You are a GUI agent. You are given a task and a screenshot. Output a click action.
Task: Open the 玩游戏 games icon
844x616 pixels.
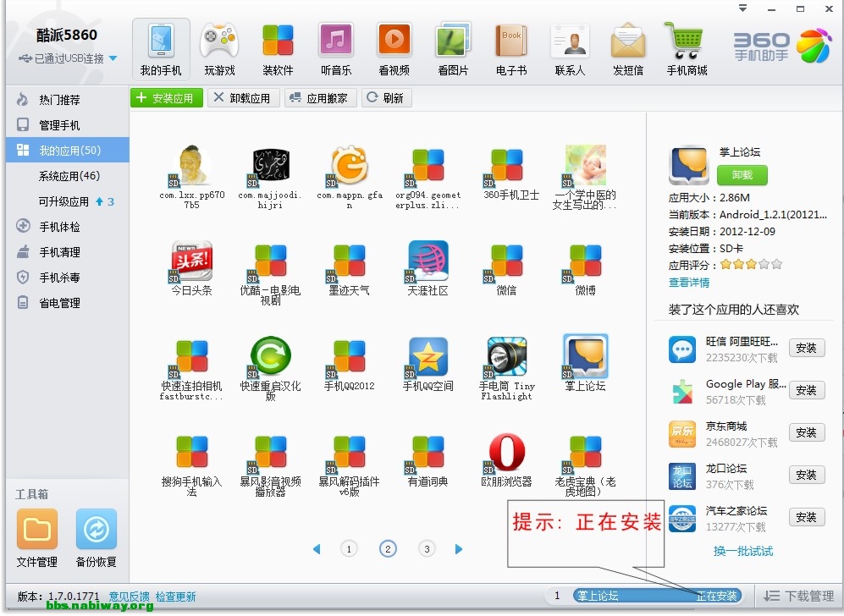point(218,41)
